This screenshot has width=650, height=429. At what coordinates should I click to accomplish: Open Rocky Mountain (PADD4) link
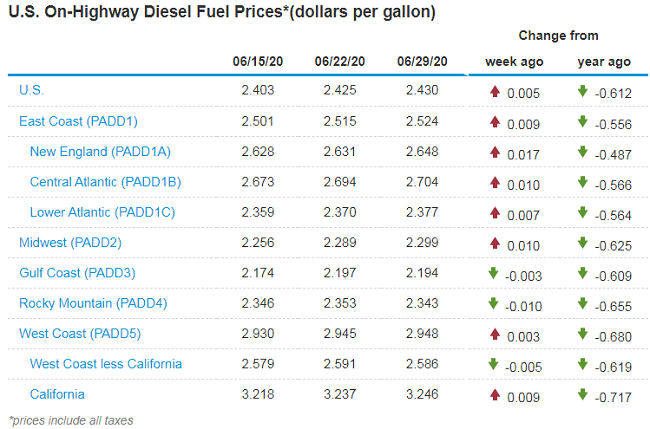coord(89,303)
